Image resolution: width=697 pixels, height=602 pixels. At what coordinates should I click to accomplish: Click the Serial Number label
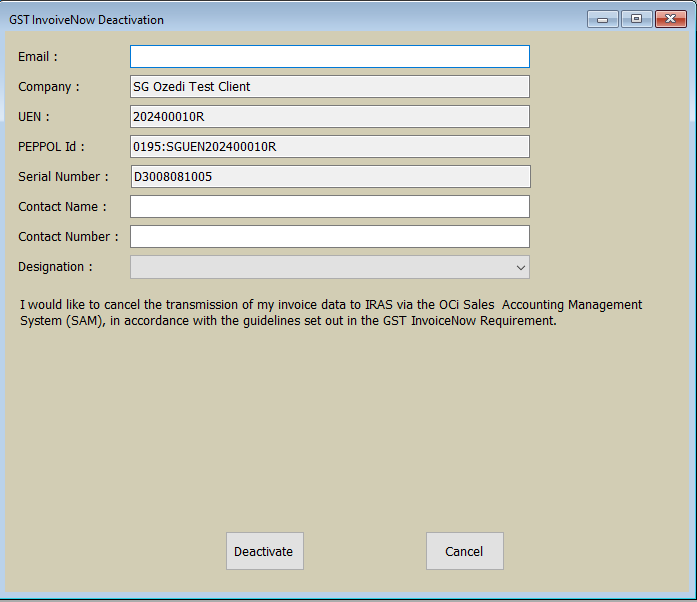[63, 177]
